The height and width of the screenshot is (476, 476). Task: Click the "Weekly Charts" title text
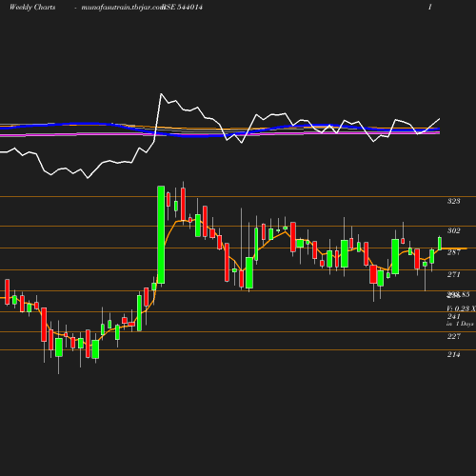tap(32, 8)
